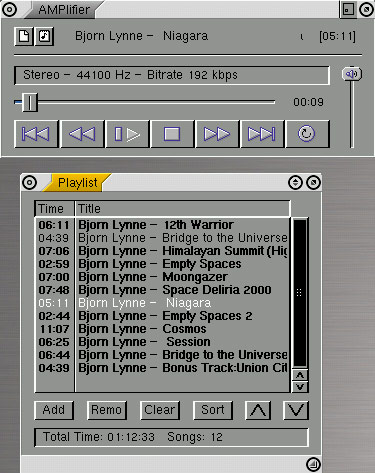Skip to next track
Viewport: 375px width, 473px height.
point(262,134)
